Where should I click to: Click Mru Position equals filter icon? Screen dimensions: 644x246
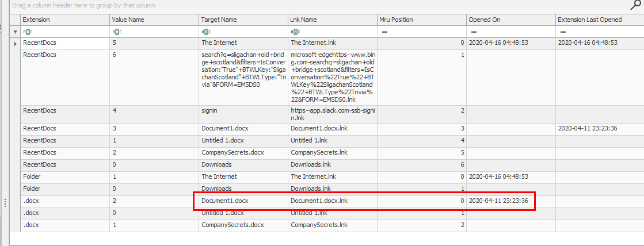[x=384, y=32]
